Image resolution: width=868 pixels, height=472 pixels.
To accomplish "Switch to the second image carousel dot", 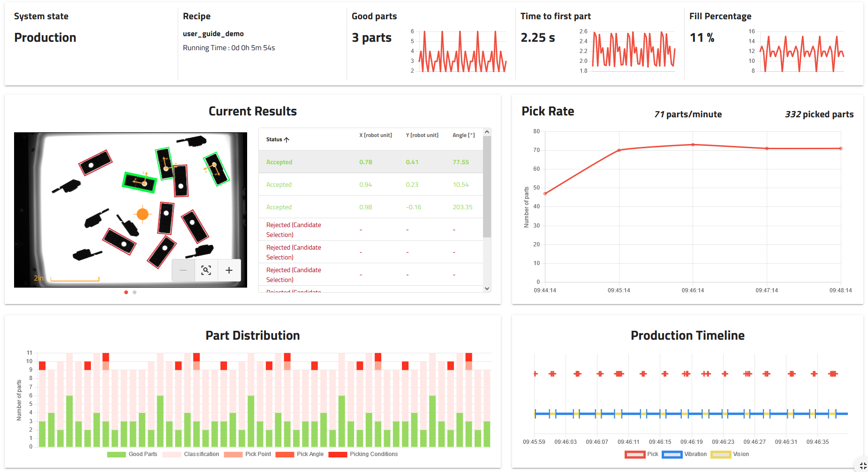I will point(135,292).
